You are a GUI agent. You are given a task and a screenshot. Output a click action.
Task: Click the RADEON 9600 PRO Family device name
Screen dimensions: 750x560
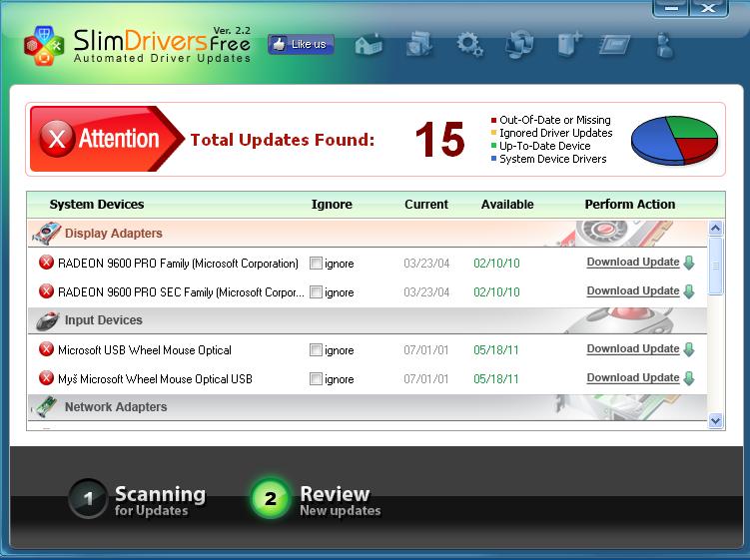pos(178,264)
